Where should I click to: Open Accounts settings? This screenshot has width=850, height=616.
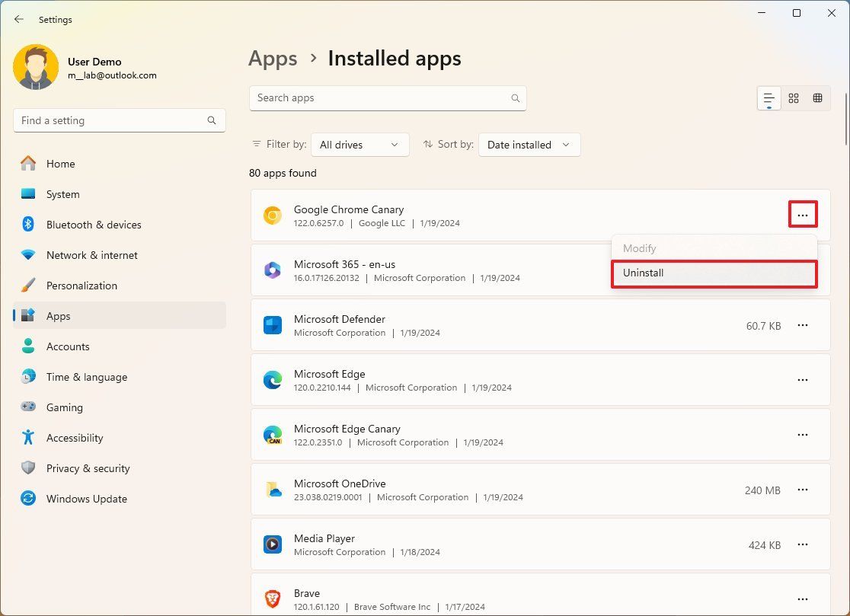click(x=68, y=346)
